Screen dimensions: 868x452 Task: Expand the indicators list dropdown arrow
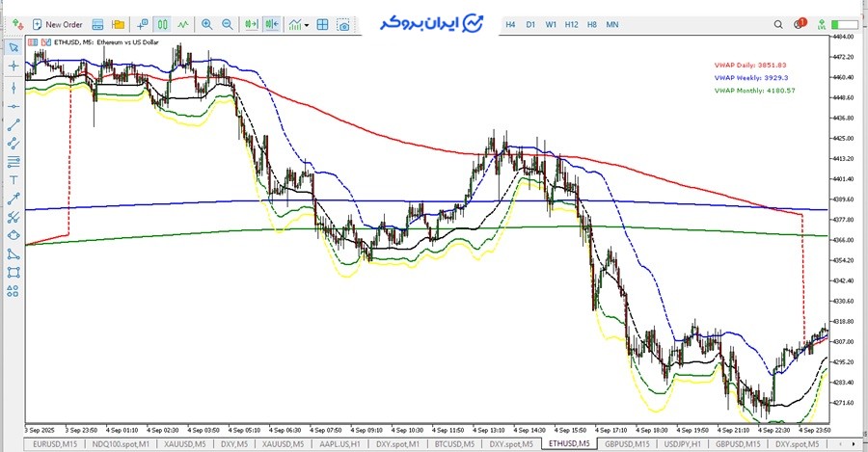308,24
